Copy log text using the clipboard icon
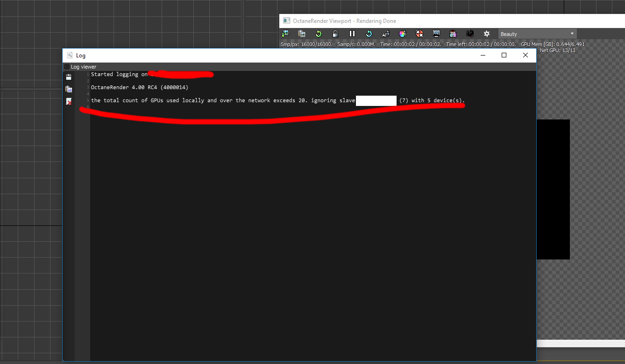Viewport: 625px width, 364px height. click(x=69, y=89)
